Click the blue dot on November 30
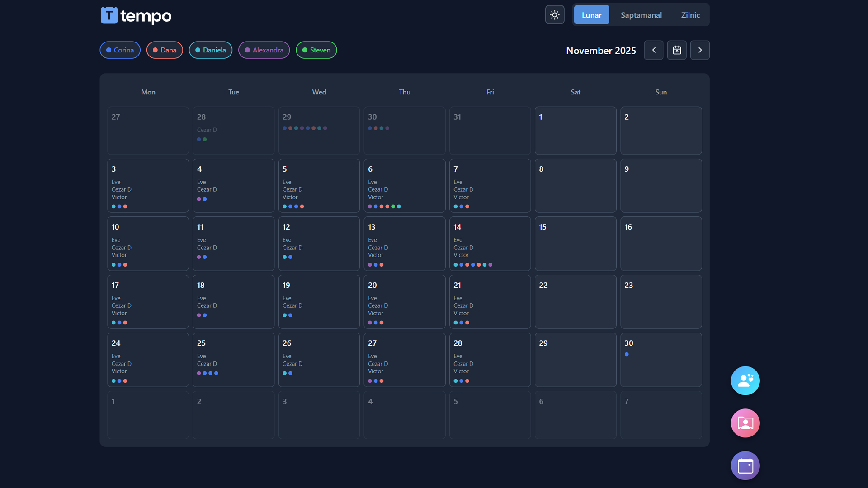This screenshot has height=488, width=868. pyautogui.click(x=627, y=354)
